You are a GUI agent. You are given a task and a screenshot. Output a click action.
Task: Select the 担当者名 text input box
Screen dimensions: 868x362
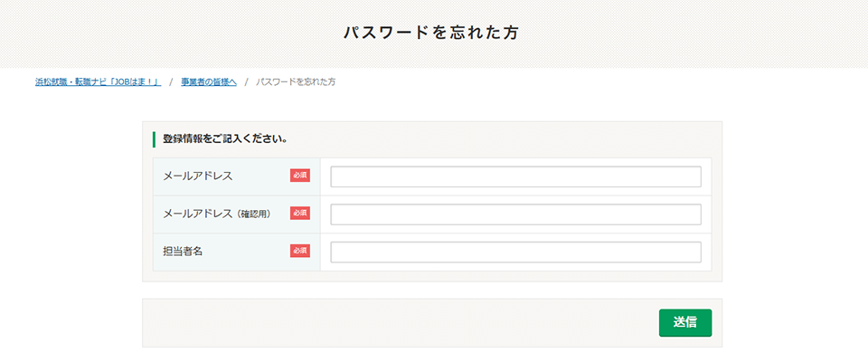point(515,252)
